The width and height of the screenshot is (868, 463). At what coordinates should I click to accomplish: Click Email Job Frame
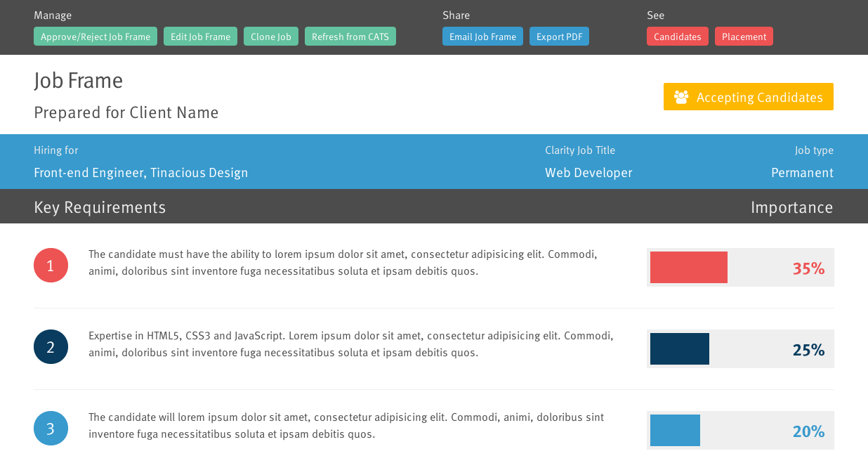pyautogui.click(x=482, y=37)
